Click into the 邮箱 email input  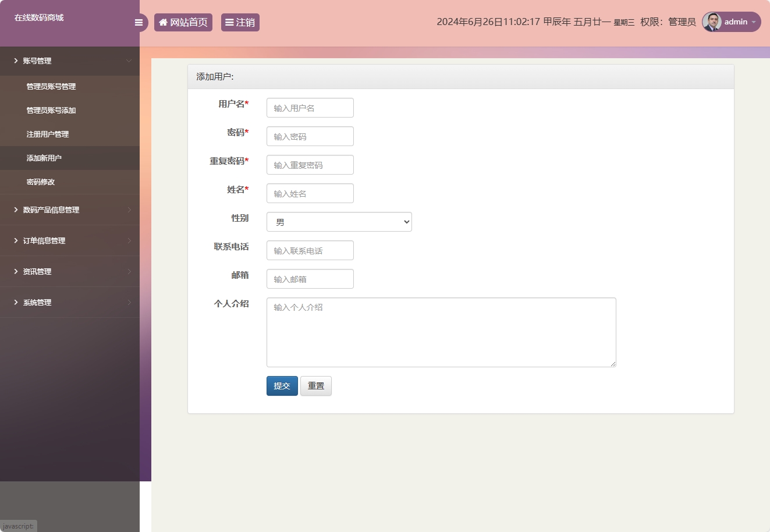pyautogui.click(x=310, y=278)
